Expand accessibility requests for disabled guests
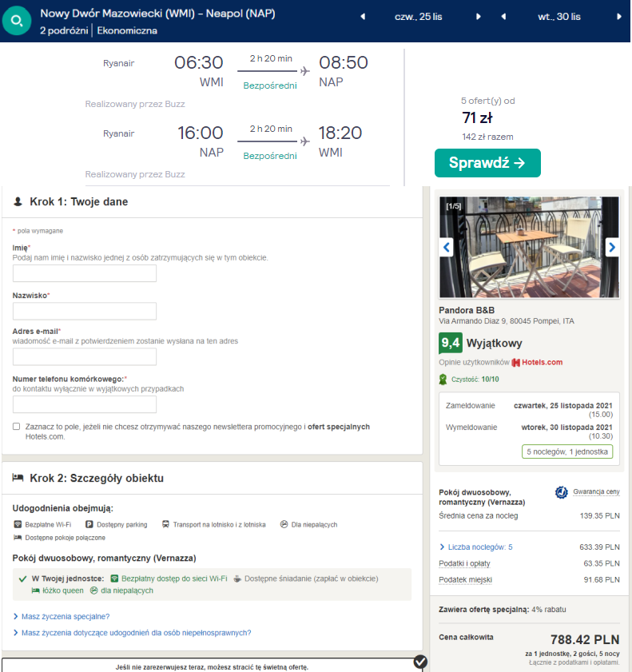Viewport: 632px width, 672px height. tap(132, 633)
